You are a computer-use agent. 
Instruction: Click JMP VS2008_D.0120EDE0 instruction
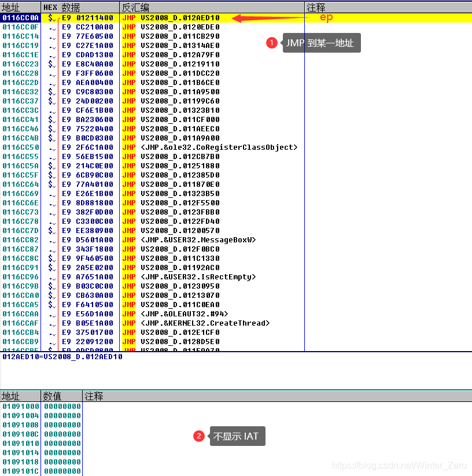tap(171, 27)
